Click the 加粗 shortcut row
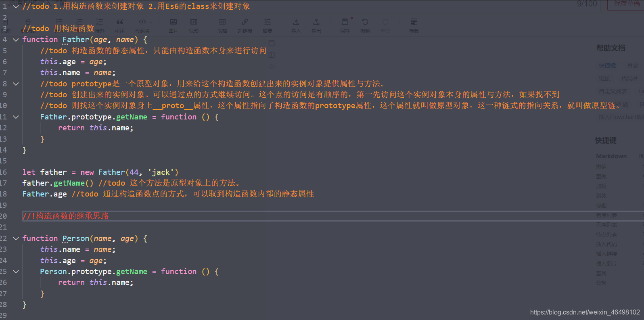This screenshot has height=320, width=644. (601, 186)
